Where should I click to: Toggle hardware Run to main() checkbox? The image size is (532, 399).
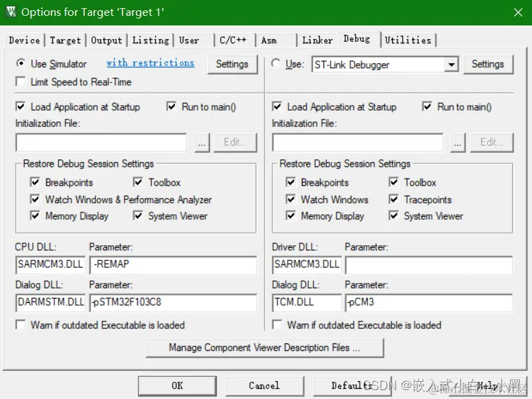point(427,106)
